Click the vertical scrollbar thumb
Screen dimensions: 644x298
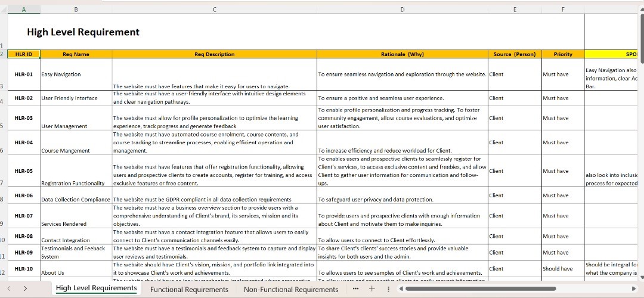(640, 36)
